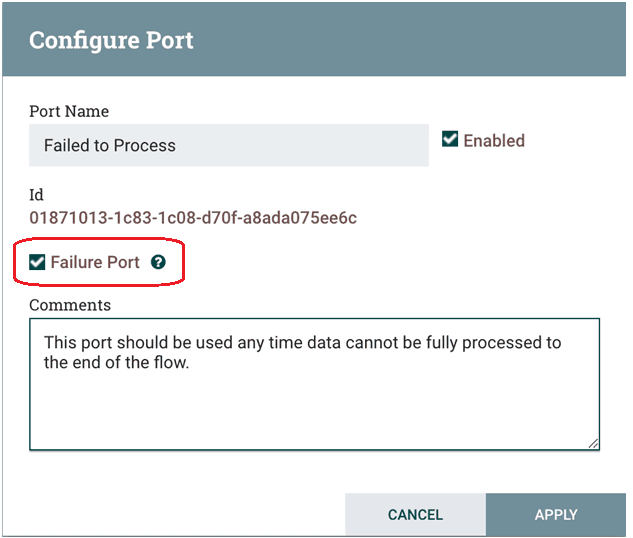Select the port Id value text
The image size is (633, 538).
pyautogui.click(x=193, y=218)
